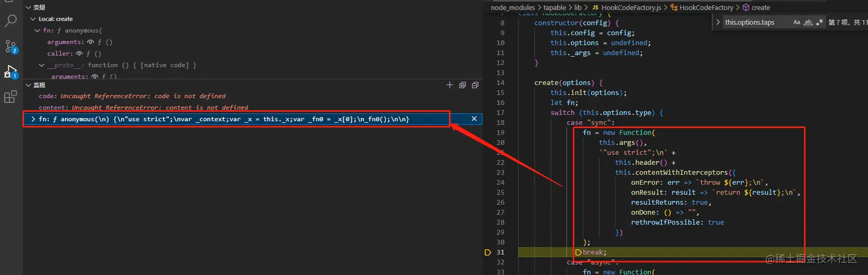Click the resultReturns: true line
This screenshot has width=868, height=275.
point(671,202)
